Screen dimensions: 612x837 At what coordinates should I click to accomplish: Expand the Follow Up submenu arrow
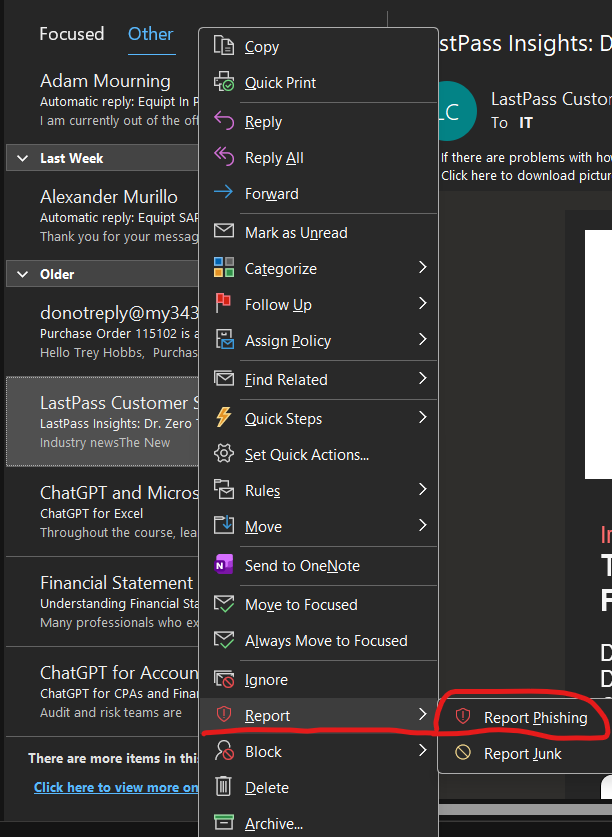[422, 303]
